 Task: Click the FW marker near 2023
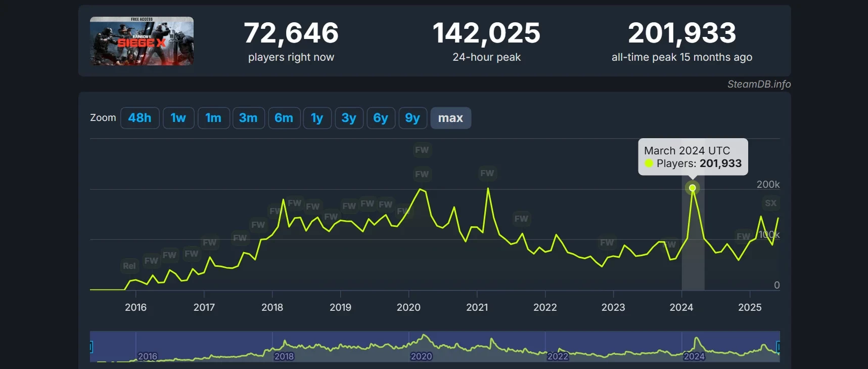tap(607, 242)
